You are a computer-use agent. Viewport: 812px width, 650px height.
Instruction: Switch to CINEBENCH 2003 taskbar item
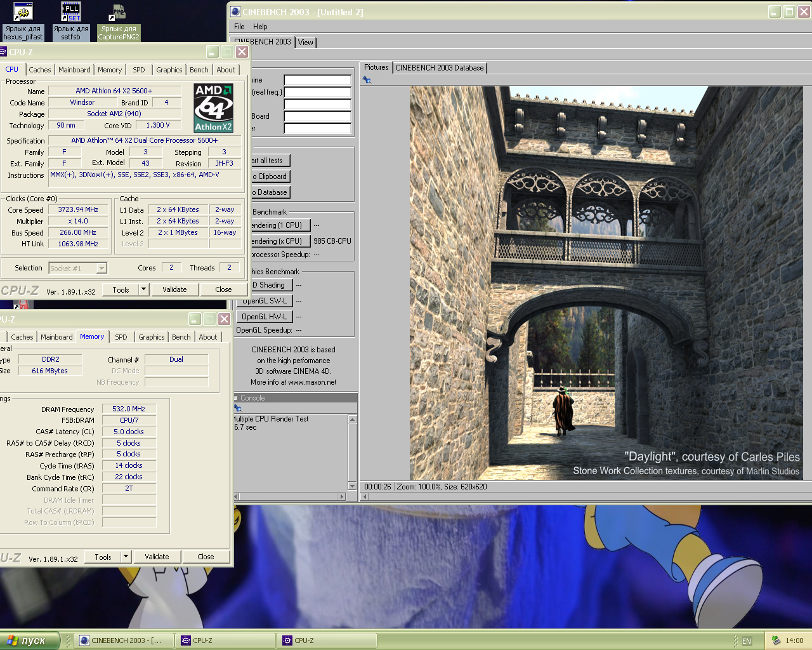coord(124,640)
